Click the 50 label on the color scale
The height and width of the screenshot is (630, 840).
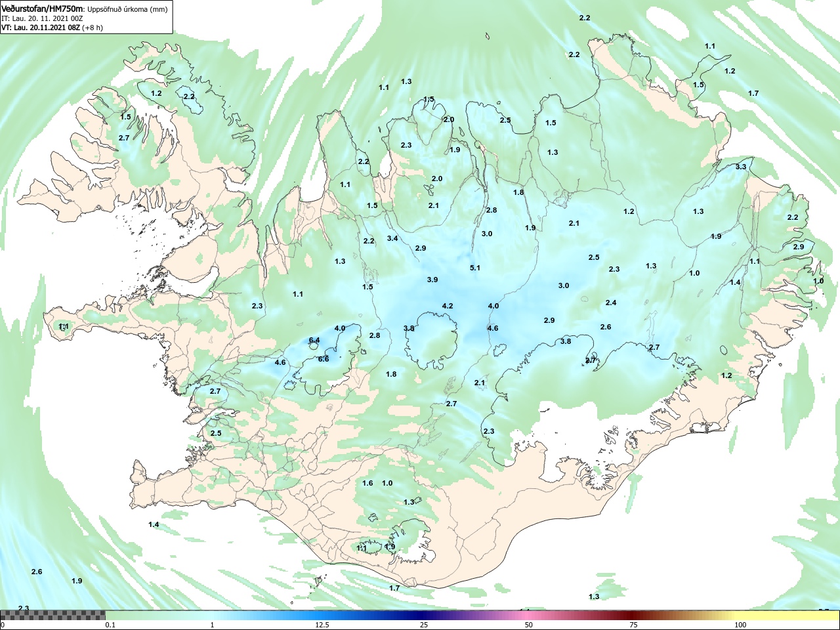pos(529,625)
